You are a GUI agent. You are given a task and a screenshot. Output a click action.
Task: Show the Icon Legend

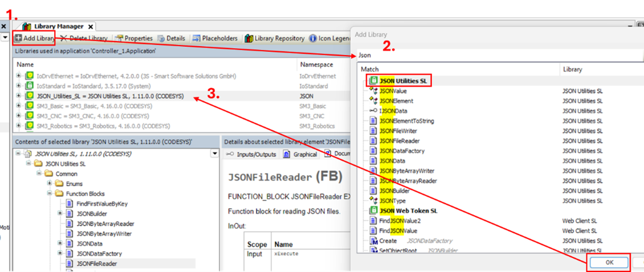tap(313, 38)
